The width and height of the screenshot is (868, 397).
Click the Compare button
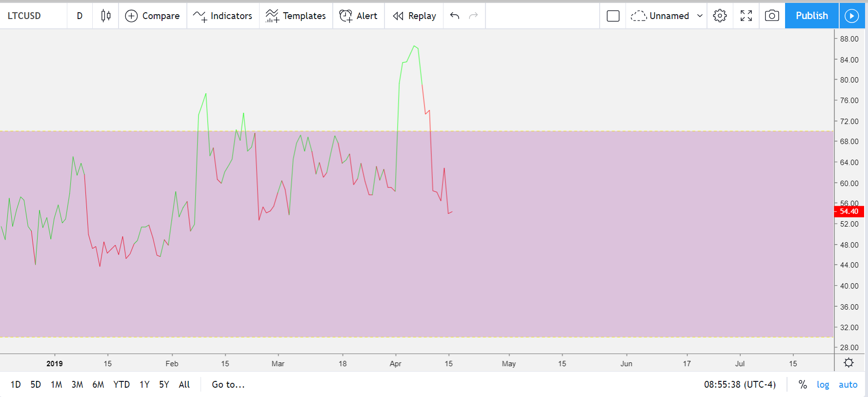[153, 16]
